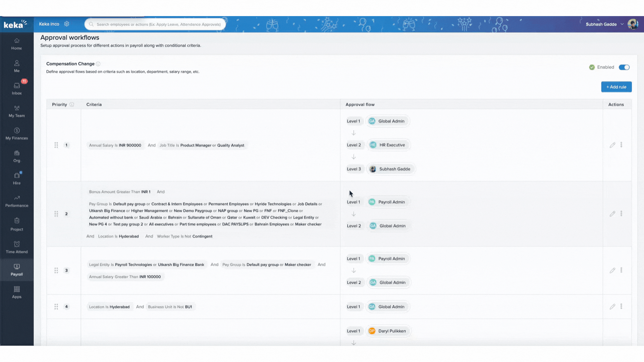Click info icon next to Priority header

[x=72, y=105]
